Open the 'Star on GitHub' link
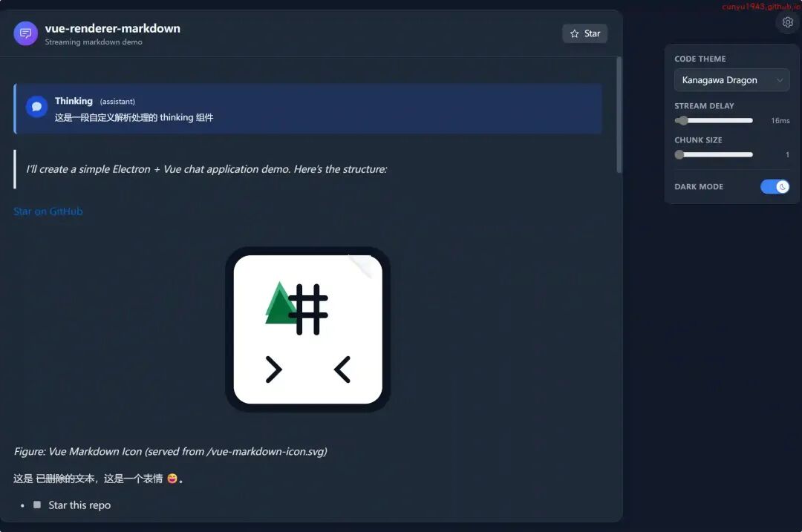This screenshot has width=802, height=532. click(x=48, y=211)
